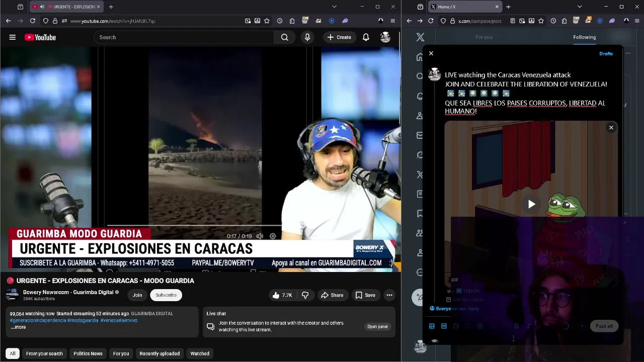Image resolution: width=644 pixels, height=362 pixels.
Task: Play the attached Pepe GIF
Action: 531,204
